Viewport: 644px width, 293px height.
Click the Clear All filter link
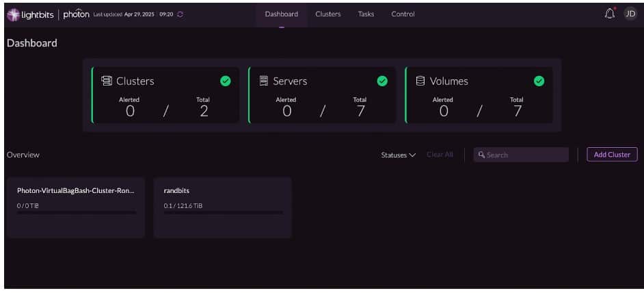click(440, 155)
